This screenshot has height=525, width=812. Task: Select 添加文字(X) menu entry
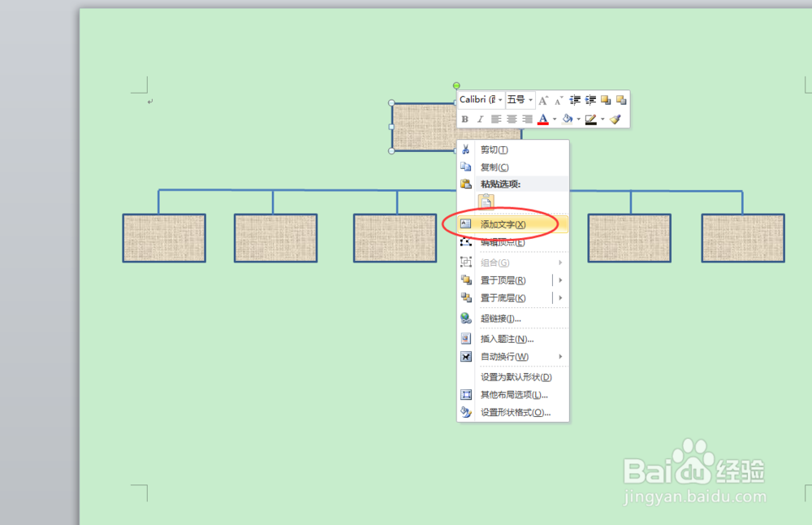pyautogui.click(x=512, y=223)
